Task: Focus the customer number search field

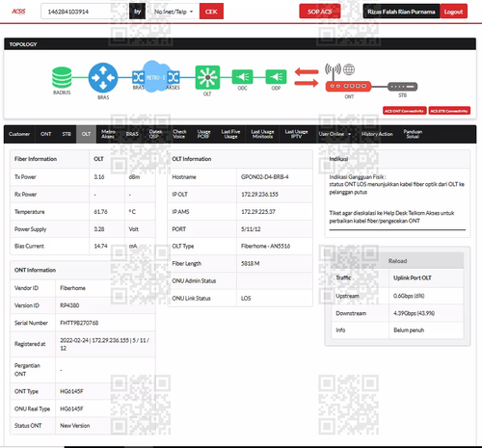Action: click(85, 12)
